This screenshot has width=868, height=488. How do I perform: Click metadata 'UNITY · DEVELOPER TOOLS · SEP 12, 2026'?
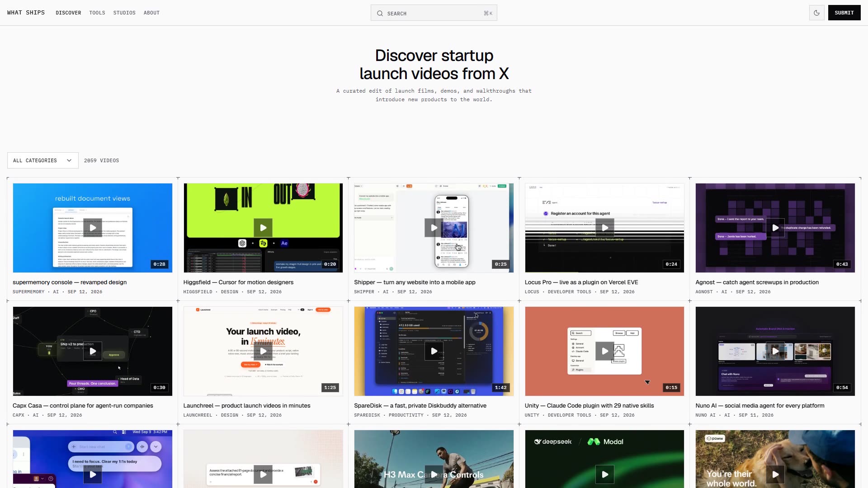[x=580, y=415]
